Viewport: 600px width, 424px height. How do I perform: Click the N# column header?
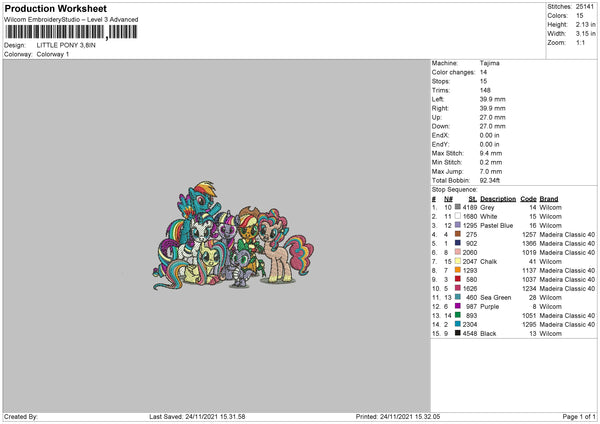(448, 199)
